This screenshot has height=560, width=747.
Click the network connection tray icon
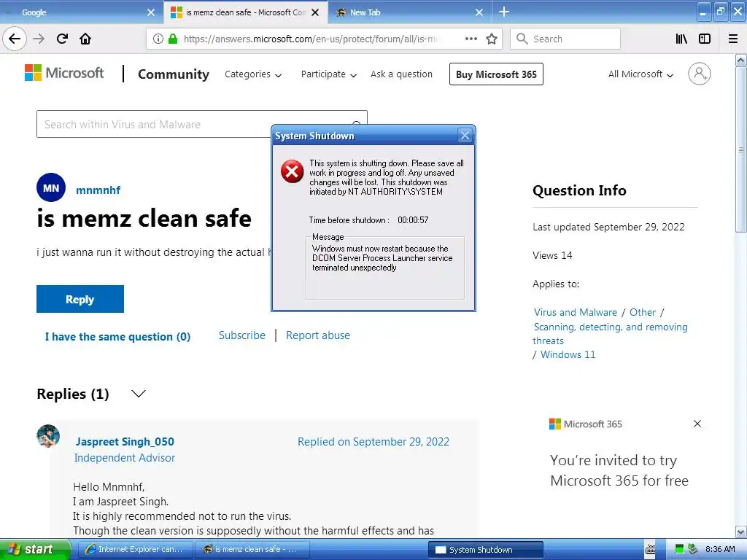click(693, 549)
